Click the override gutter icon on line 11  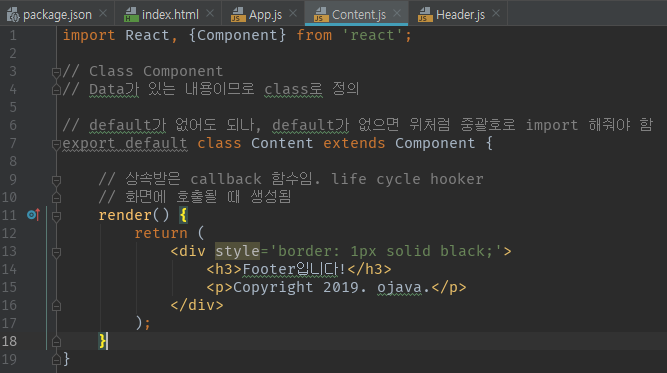pos(34,215)
